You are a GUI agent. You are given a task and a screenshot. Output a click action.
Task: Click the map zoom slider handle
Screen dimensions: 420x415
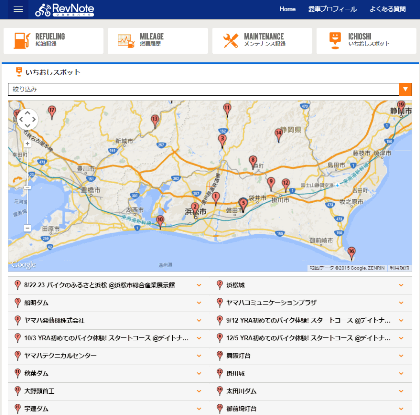click(27, 188)
